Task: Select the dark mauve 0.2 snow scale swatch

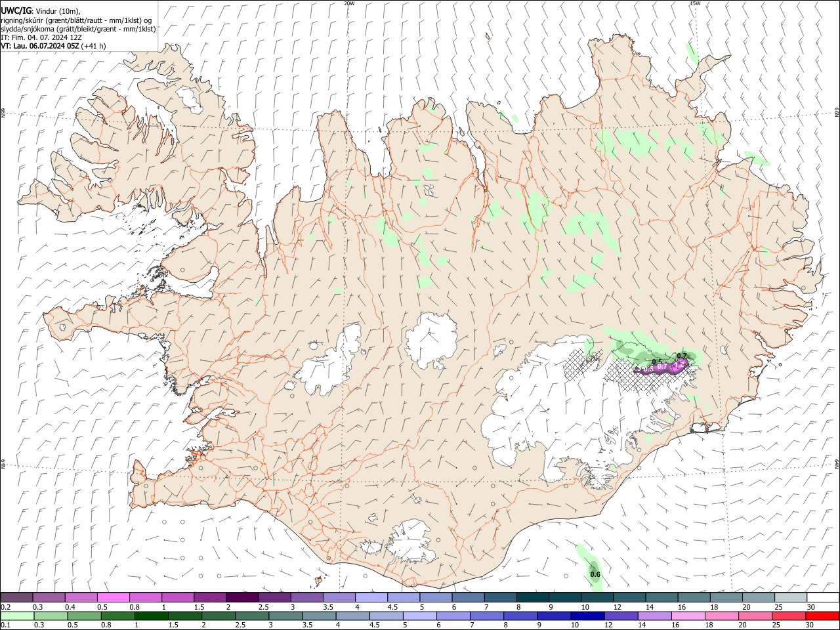Action: (16, 598)
